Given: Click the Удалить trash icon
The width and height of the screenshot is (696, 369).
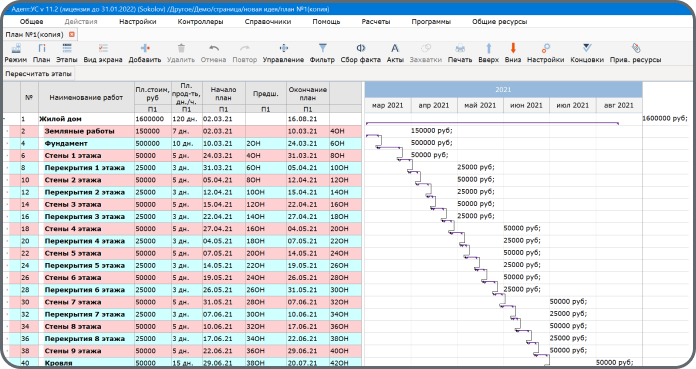Looking at the screenshot, I should (x=181, y=53).
